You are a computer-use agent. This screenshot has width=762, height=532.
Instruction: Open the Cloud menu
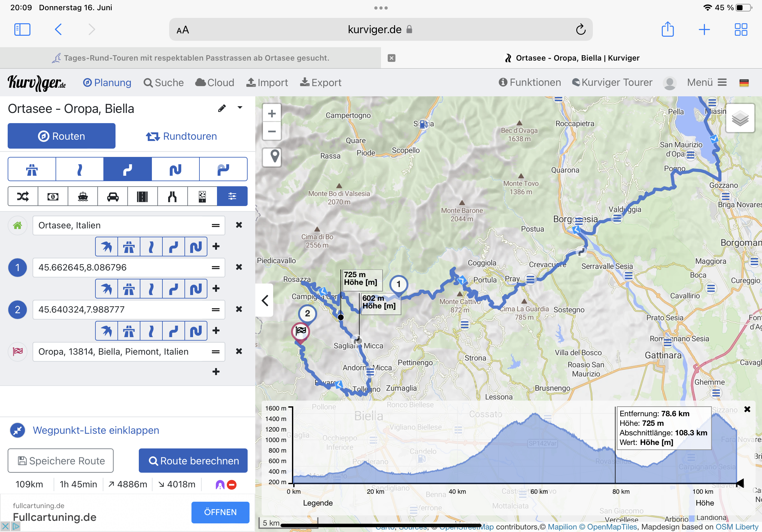click(215, 83)
